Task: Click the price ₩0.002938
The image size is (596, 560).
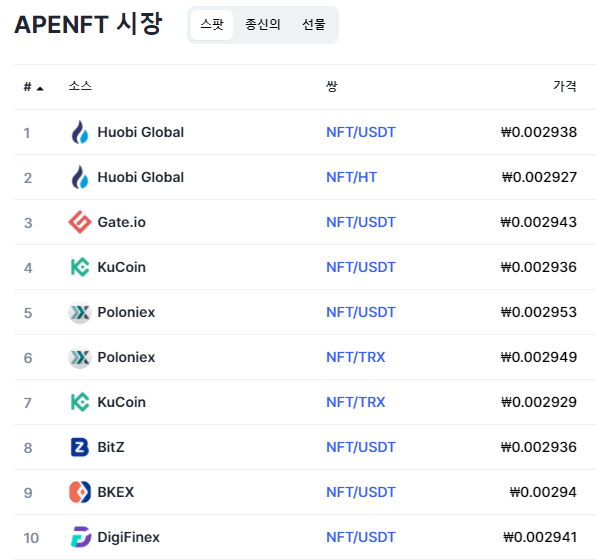Action: 539,132
